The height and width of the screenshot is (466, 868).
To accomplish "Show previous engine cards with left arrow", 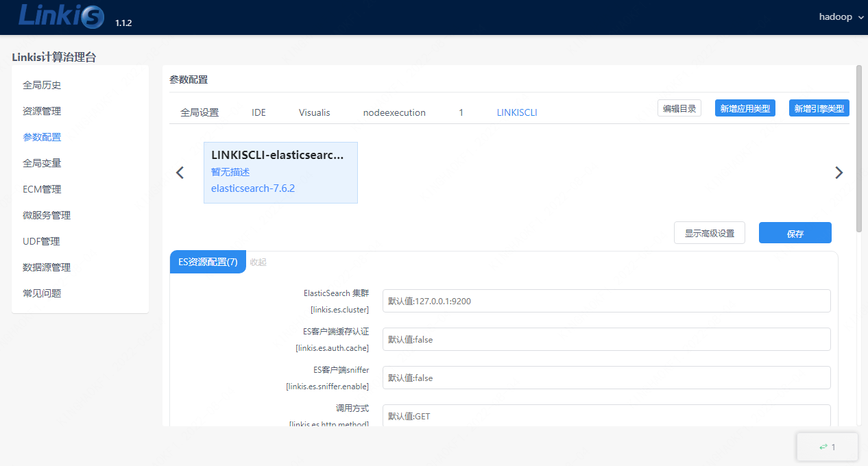I will pos(180,173).
